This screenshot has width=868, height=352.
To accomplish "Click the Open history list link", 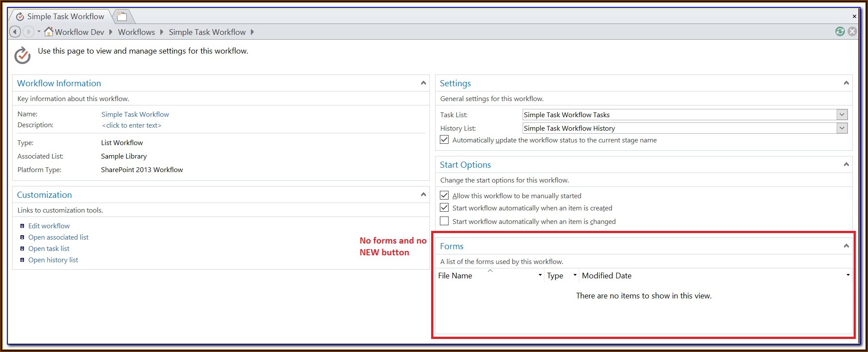I will click(53, 260).
